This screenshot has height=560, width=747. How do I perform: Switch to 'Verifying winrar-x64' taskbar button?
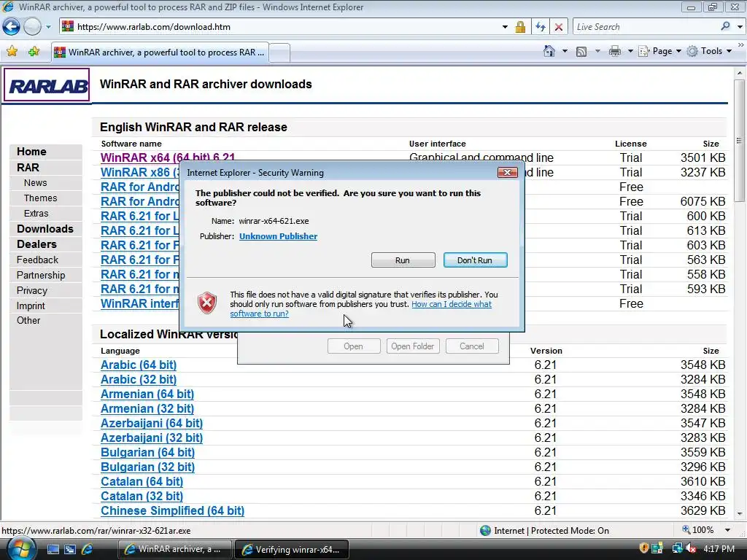point(292,549)
